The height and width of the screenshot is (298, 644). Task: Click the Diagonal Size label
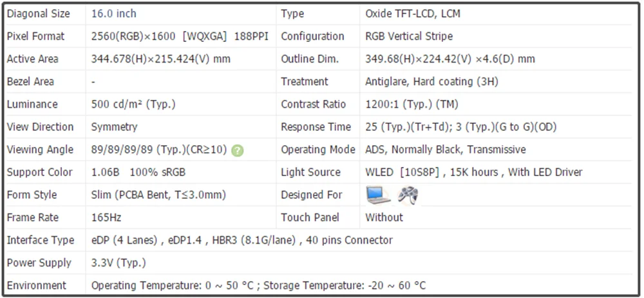point(38,14)
